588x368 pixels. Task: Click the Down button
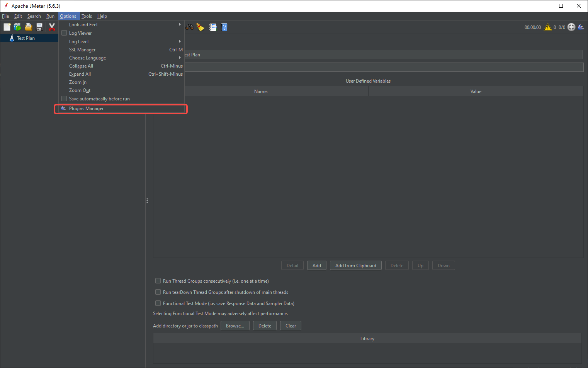(x=444, y=265)
